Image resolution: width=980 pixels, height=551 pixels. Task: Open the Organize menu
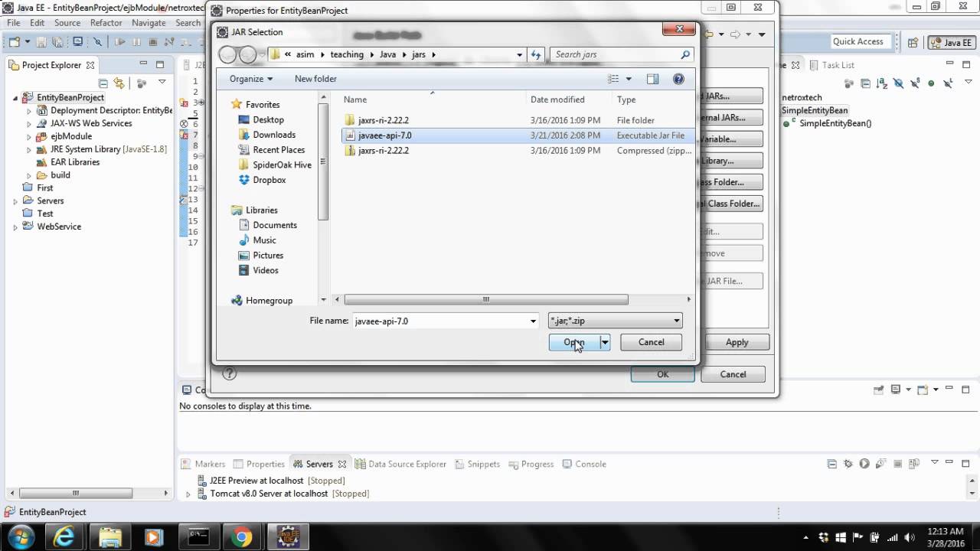[251, 79]
